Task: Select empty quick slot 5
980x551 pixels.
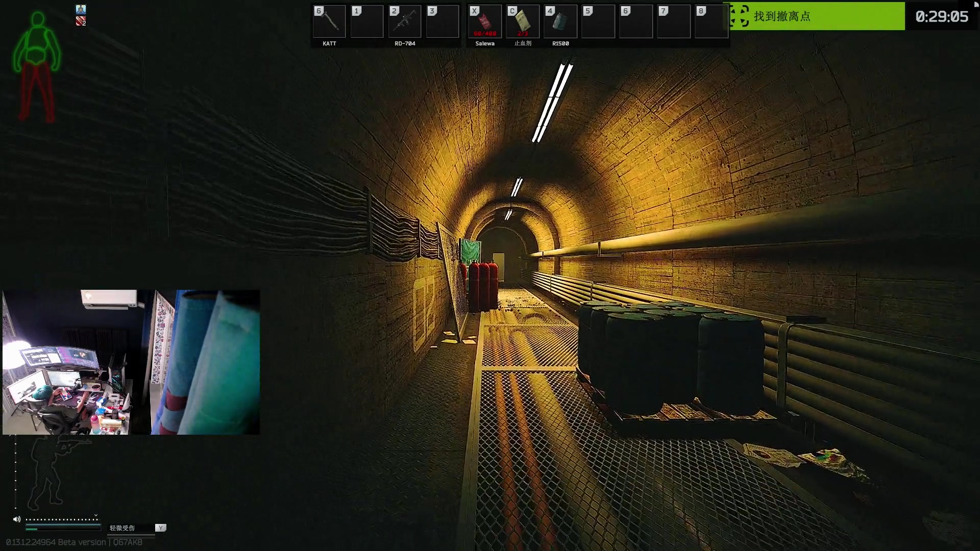Action: pyautogui.click(x=598, y=22)
